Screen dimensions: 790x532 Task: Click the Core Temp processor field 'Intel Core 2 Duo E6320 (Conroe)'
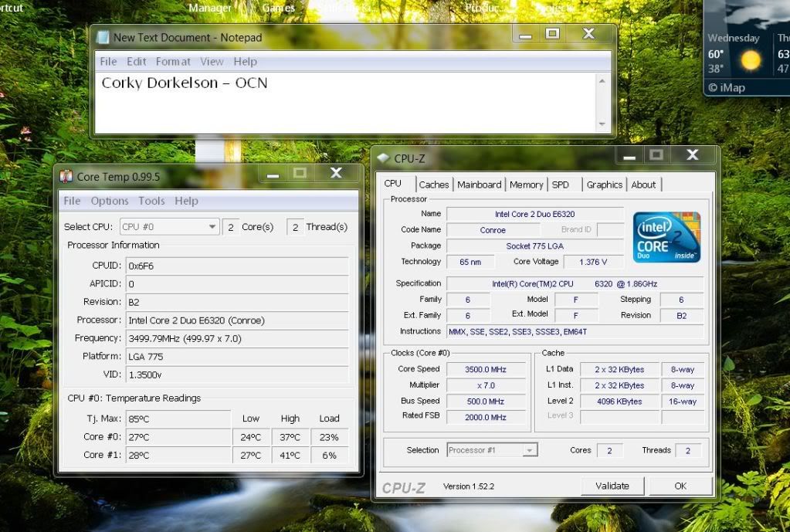pyautogui.click(x=237, y=320)
